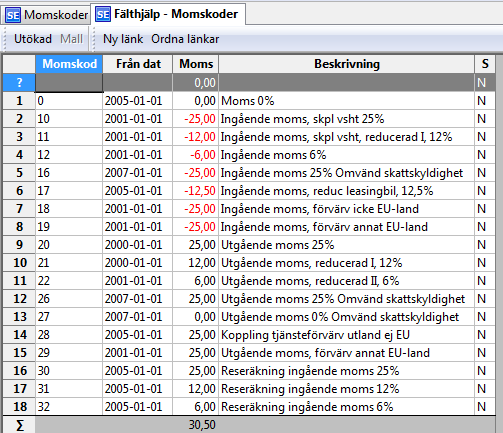This screenshot has width=503, height=433.
Task: Select the Fälthjälp - Momskoder tab
Action: point(169,14)
